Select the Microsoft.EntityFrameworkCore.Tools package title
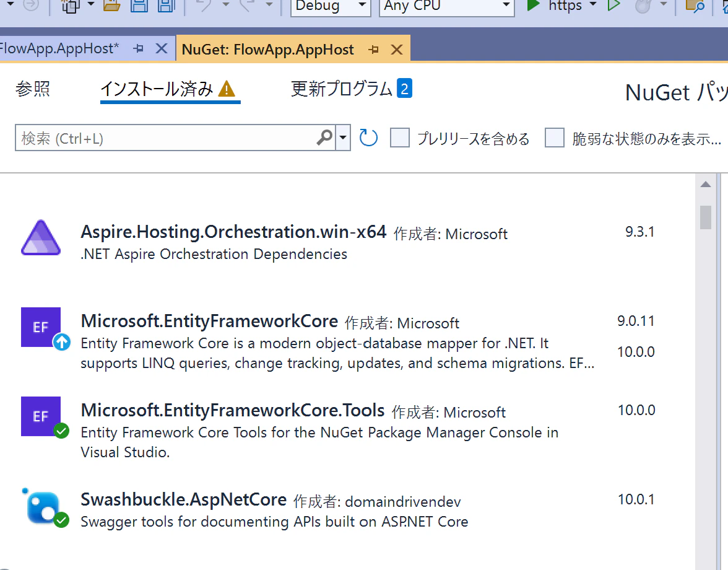The image size is (728, 570). [233, 410]
